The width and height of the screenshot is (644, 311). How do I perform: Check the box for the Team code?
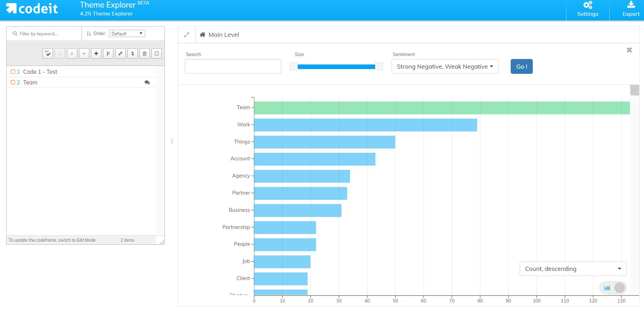pyautogui.click(x=13, y=82)
